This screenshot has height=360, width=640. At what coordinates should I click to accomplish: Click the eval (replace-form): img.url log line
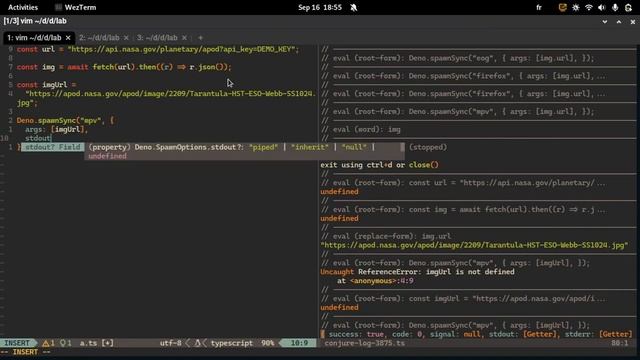(x=386, y=236)
